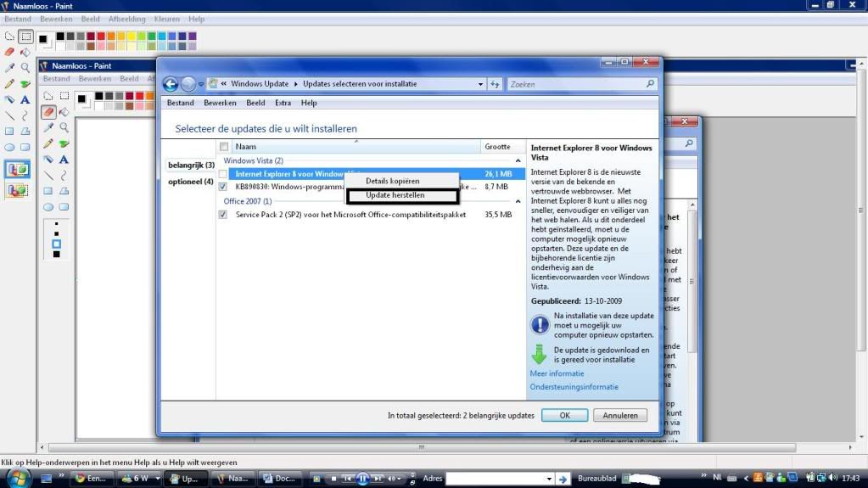Open the Meer informatie link
The image size is (868, 488).
coord(557,373)
